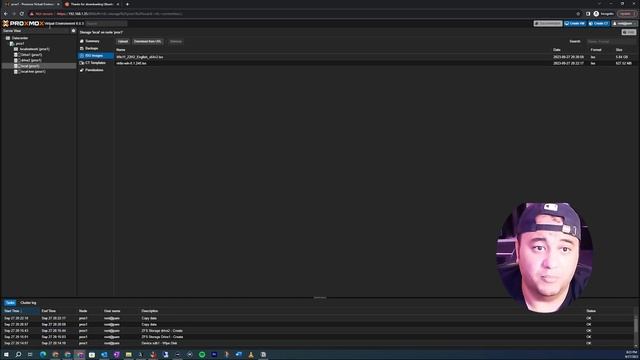Select ZFS Storage Drive1 Create task

click(318, 337)
